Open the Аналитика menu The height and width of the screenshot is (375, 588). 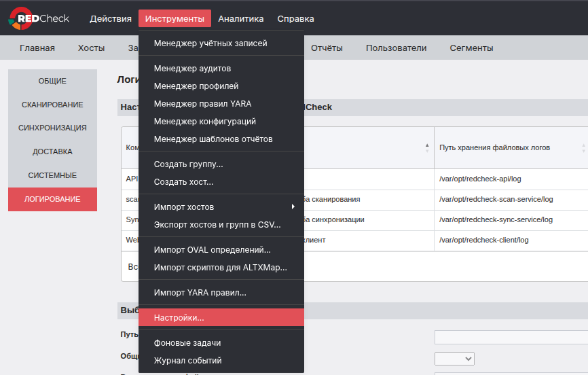click(x=241, y=19)
